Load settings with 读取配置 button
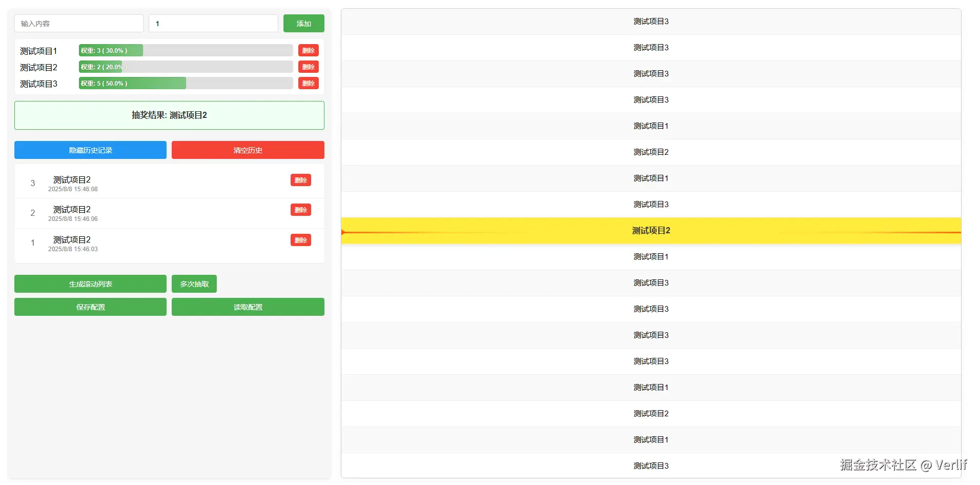The height and width of the screenshot is (485, 980). coord(248,307)
